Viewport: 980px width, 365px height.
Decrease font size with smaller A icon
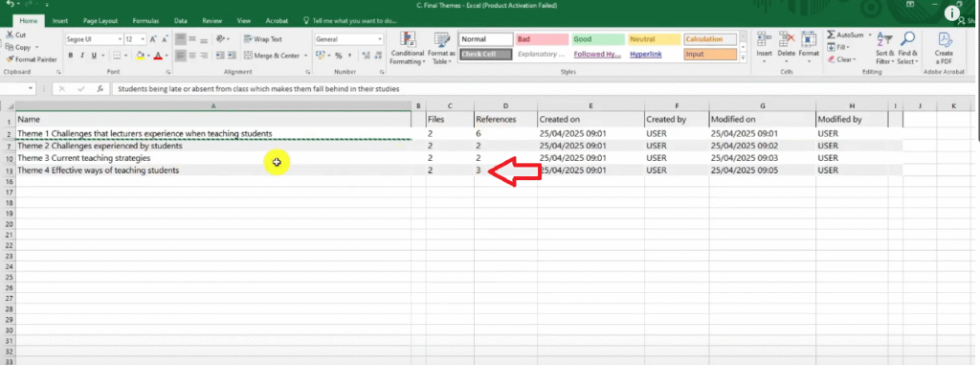165,39
